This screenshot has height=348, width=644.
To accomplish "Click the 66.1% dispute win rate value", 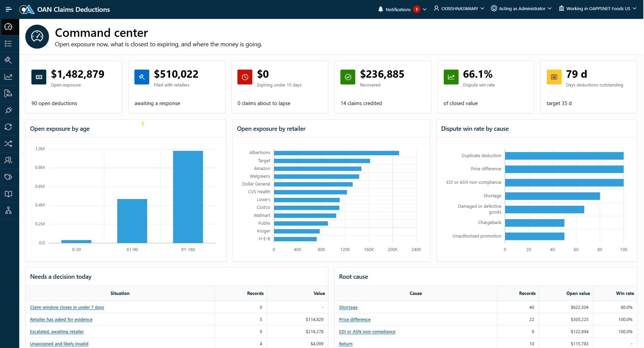I will point(478,74).
